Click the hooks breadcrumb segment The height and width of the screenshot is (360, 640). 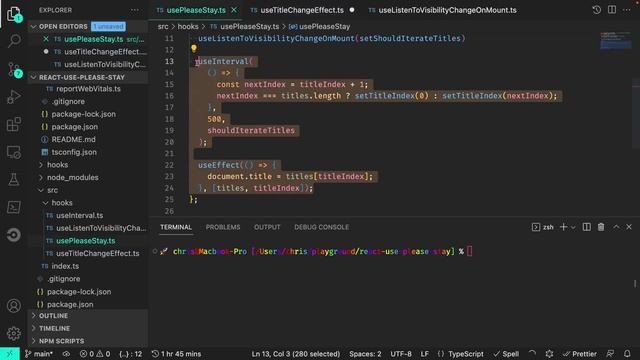pos(188,27)
